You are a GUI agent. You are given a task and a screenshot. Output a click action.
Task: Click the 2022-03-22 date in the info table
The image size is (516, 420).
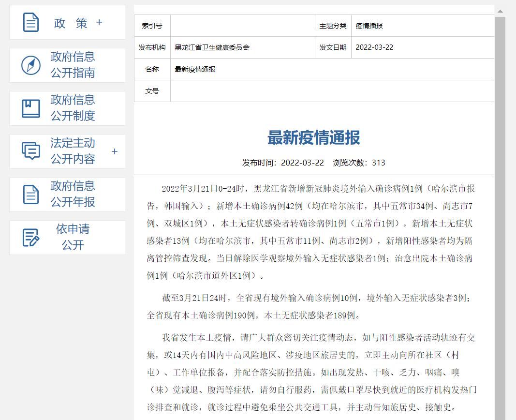pos(374,47)
